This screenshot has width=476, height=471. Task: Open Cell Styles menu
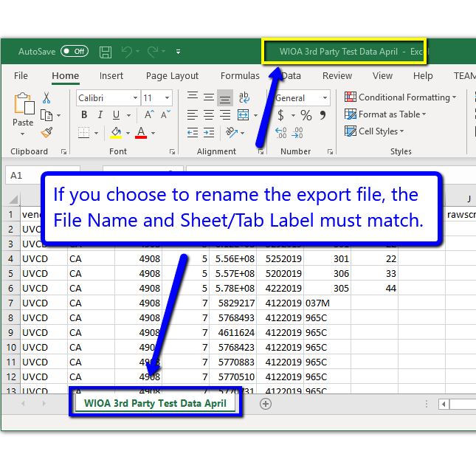pos(374,131)
